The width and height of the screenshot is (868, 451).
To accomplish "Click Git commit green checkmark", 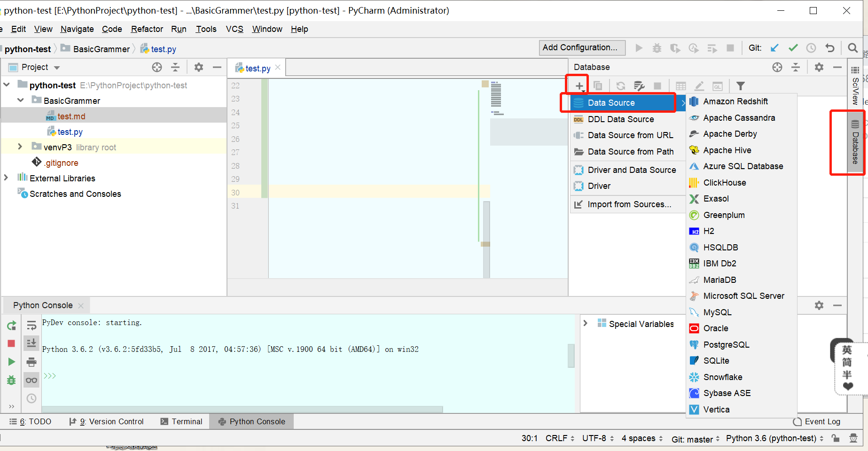I will pyautogui.click(x=793, y=48).
